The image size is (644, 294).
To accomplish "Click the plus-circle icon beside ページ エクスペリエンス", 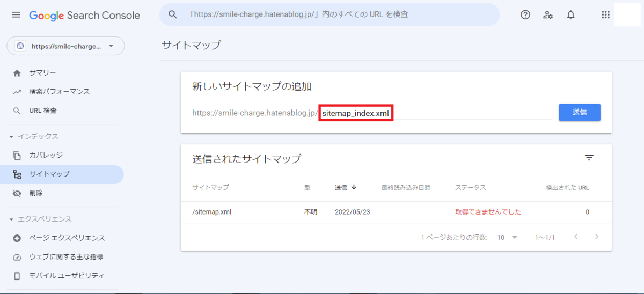I will coord(17,238).
